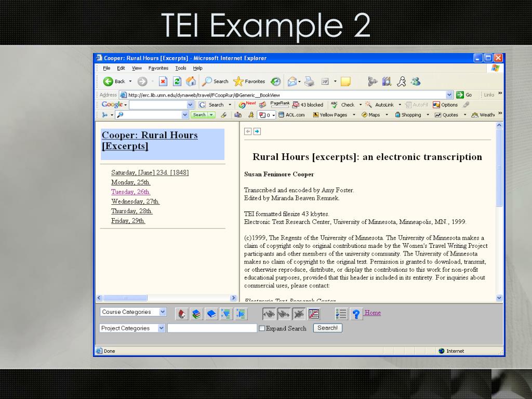The width and height of the screenshot is (532, 399).
Task: Open the Tuesday, 26th. entry link
Action: (x=130, y=192)
